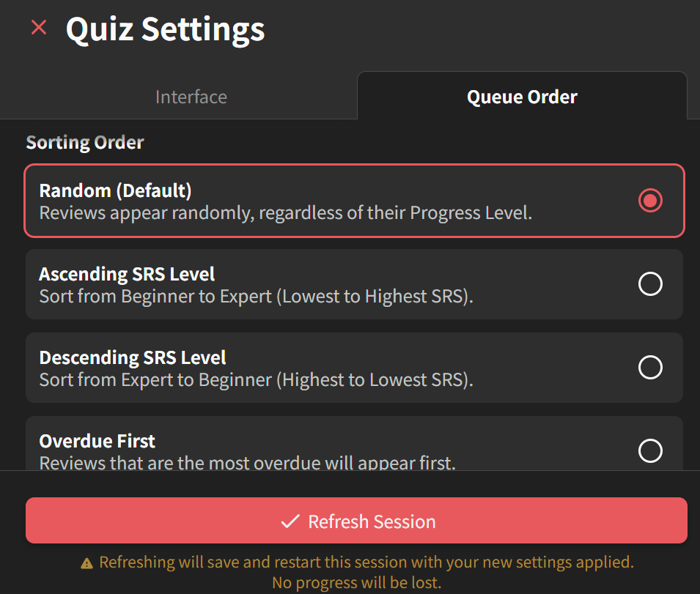The image size is (700, 594).
Task: Click "Reviews appear randomly" description text
Action: click(x=286, y=212)
